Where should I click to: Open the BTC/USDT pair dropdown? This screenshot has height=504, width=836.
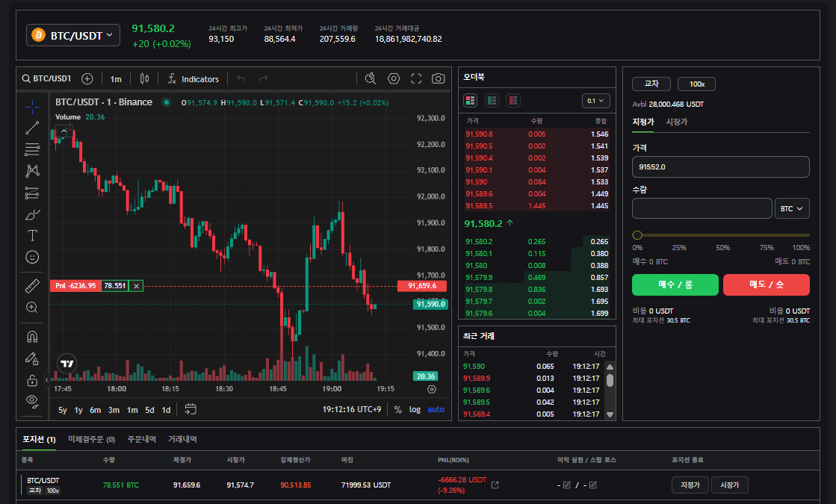pyautogui.click(x=73, y=35)
